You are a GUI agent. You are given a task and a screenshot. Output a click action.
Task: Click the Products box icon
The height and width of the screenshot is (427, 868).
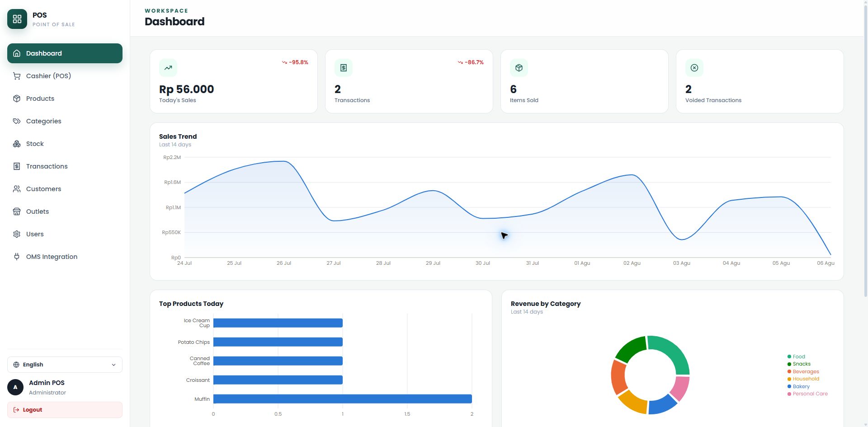17,99
